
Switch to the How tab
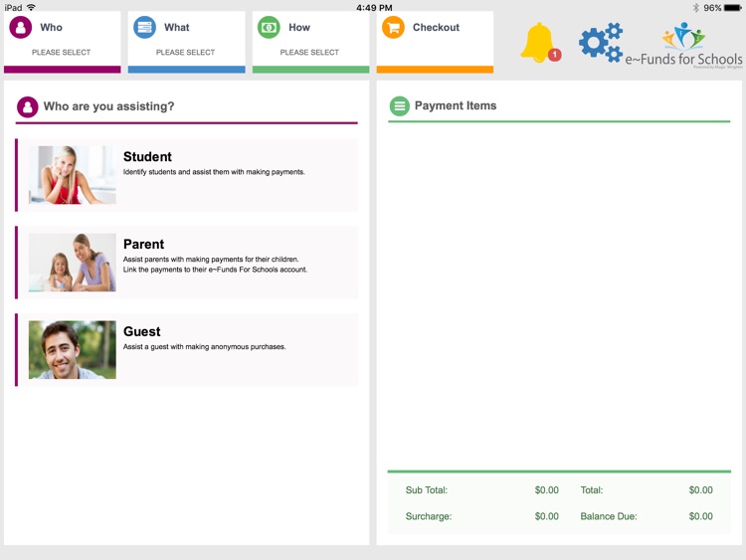point(310,43)
